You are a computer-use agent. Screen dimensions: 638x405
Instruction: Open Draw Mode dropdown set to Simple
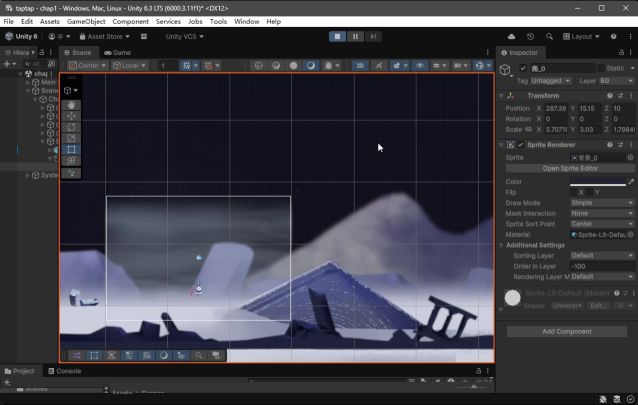[602, 203]
